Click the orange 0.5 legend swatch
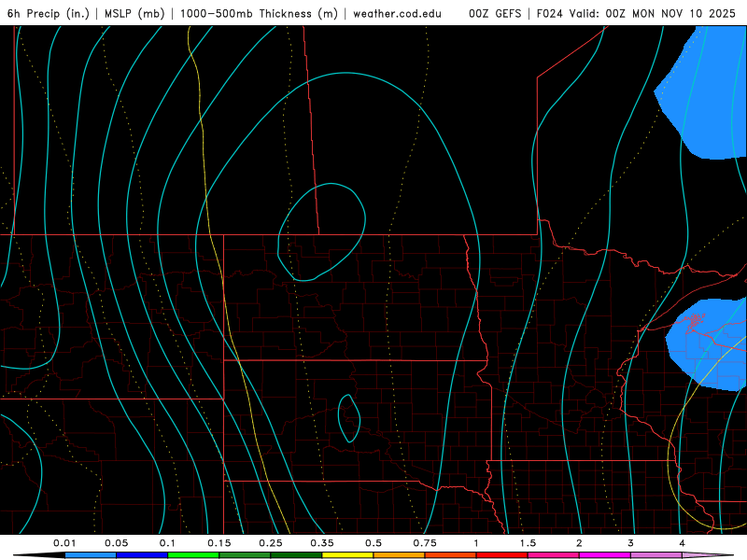747x560 pixels. point(400,555)
